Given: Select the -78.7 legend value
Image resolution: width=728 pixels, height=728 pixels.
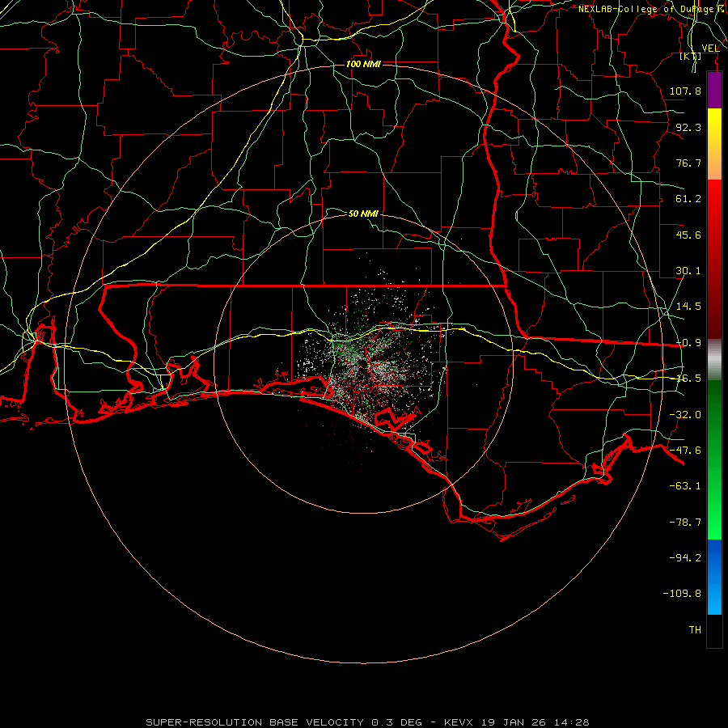Looking at the screenshot, I should point(685,523).
